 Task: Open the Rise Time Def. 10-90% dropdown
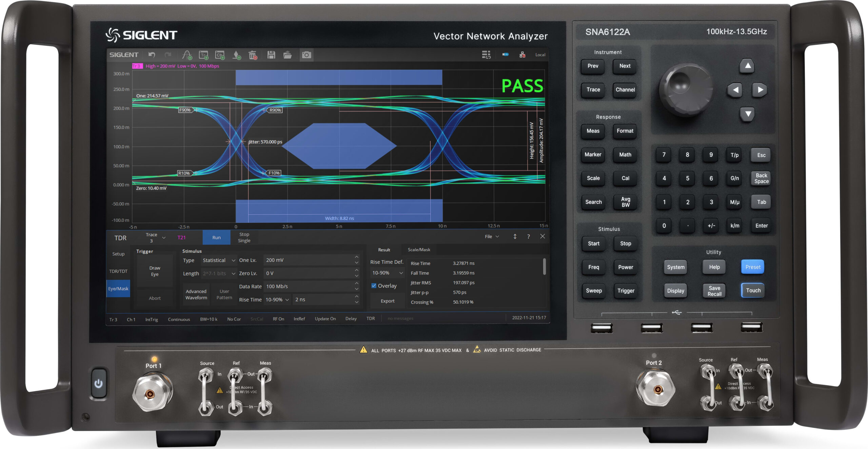[388, 273]
